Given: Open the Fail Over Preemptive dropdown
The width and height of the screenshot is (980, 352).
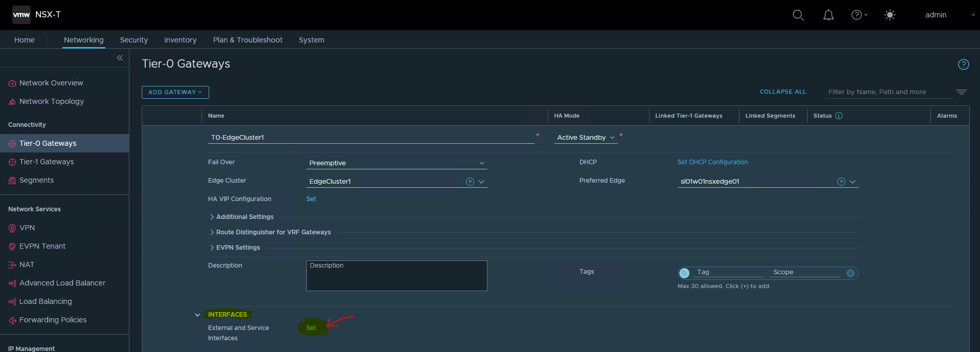Looking at the screenshot, I should tap(396, 163).
